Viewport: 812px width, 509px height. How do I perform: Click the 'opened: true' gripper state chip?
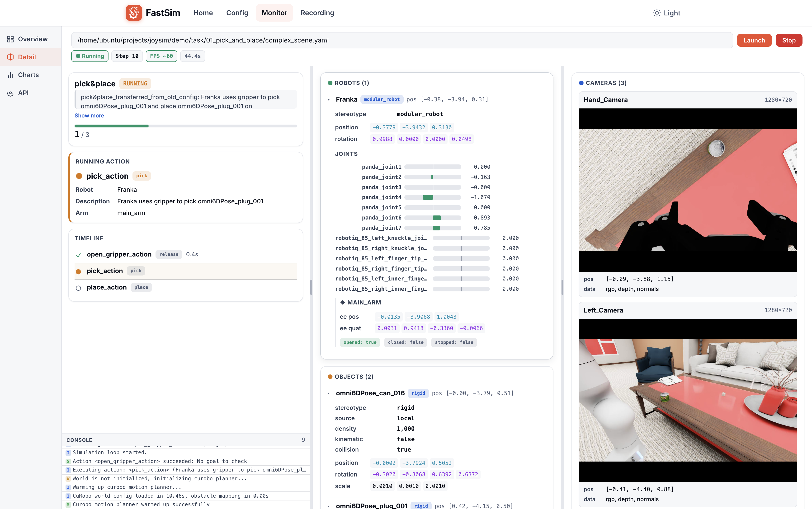click(360, 342)
